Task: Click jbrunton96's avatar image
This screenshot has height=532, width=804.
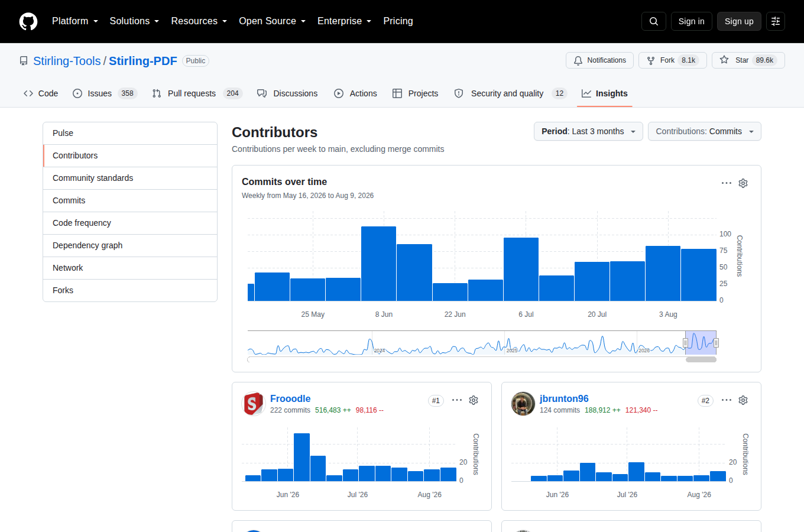Action: [x=523, y=404]
